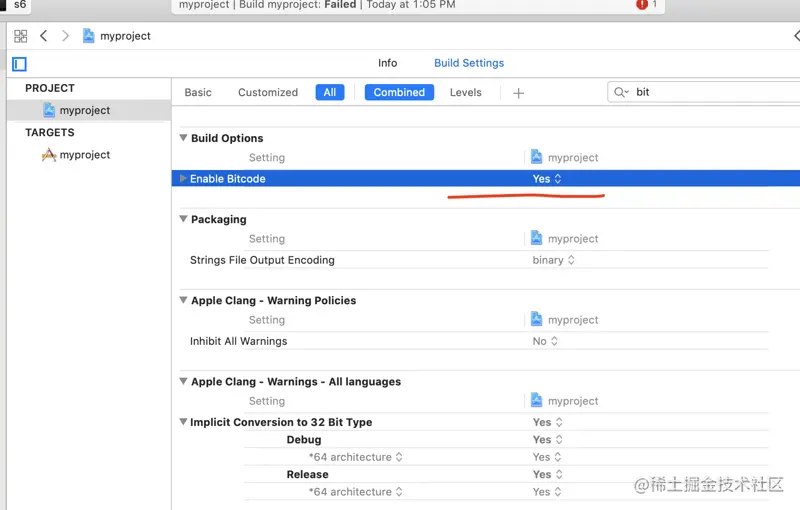Collapse the Packaging section
The height and width of the screenshot is (510, 800).
(x=183, y=219)
